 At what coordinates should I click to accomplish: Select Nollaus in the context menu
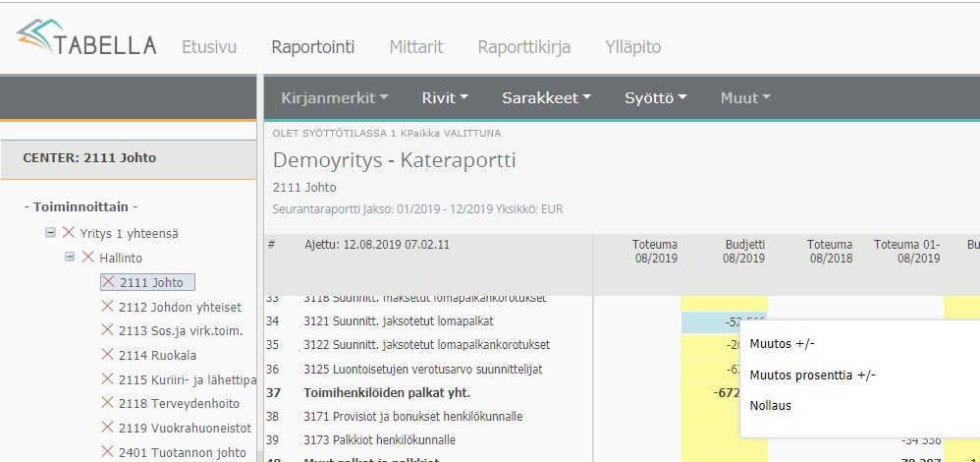coord(770,405)
